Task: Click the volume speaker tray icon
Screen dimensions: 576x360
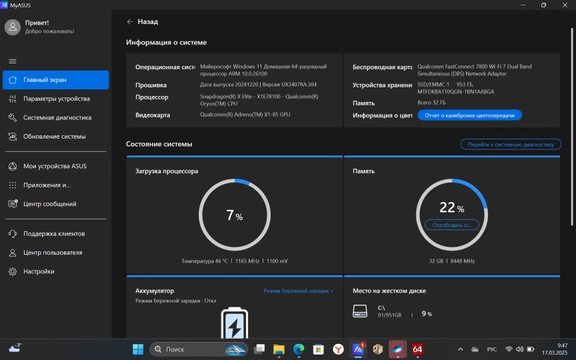Action: 520,349
